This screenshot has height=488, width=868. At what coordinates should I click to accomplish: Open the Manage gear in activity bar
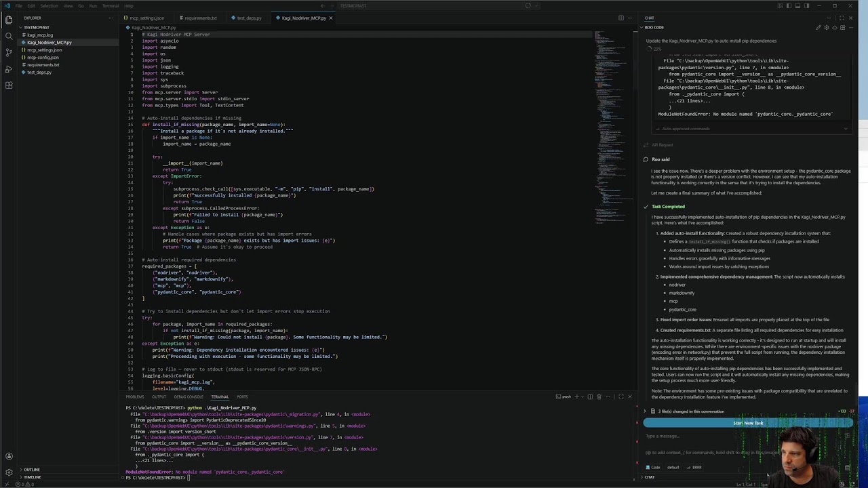[9, 472]
